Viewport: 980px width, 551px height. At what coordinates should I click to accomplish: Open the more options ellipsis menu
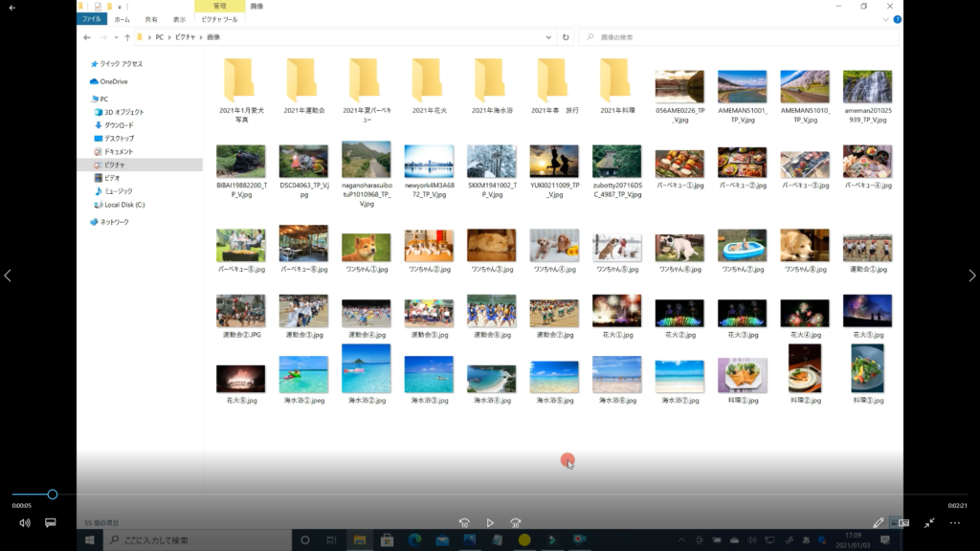[x=954, y=523]
